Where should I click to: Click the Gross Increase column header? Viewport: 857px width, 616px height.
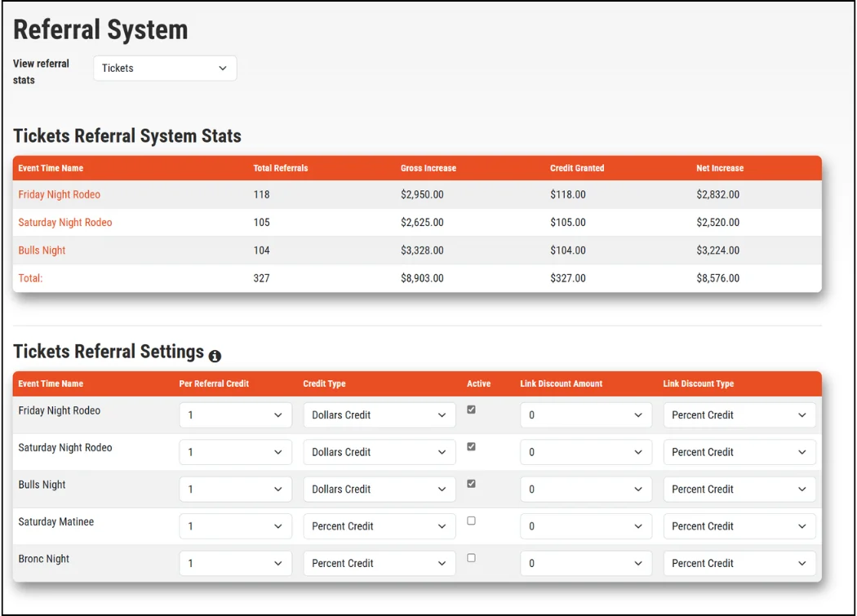(x=428, y=168)
